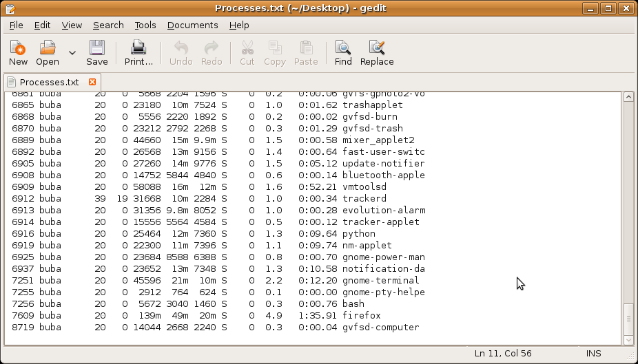Open the File menu

pos(16,25)
